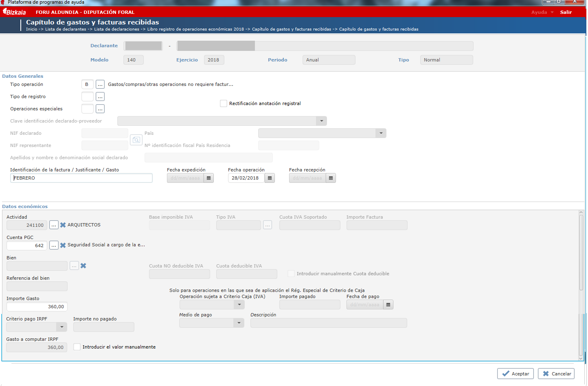The image size is (588, 386).
Task: Click Salir to exit the platform
Action: tap(566, 12)
